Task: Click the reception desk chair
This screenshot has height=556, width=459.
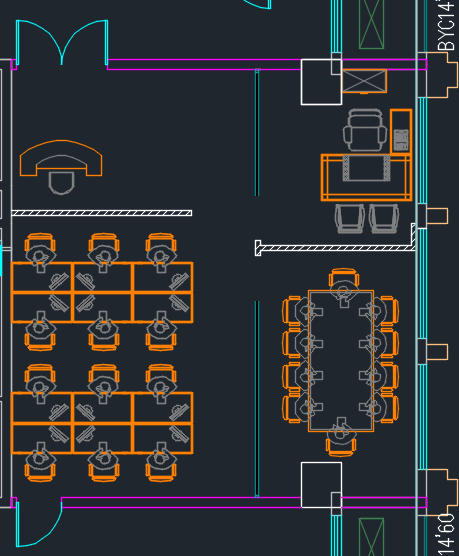Action: point(61,183)
